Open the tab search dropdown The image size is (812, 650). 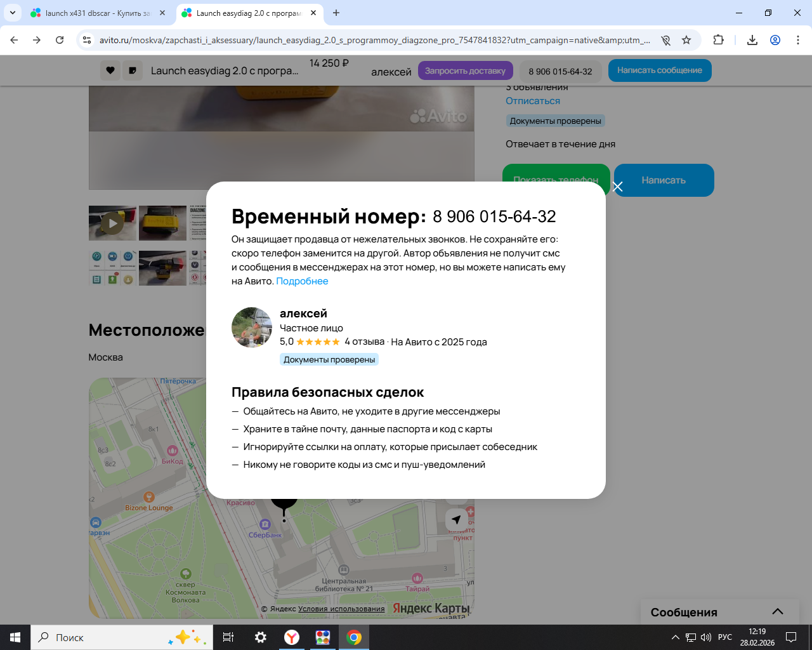12,13
